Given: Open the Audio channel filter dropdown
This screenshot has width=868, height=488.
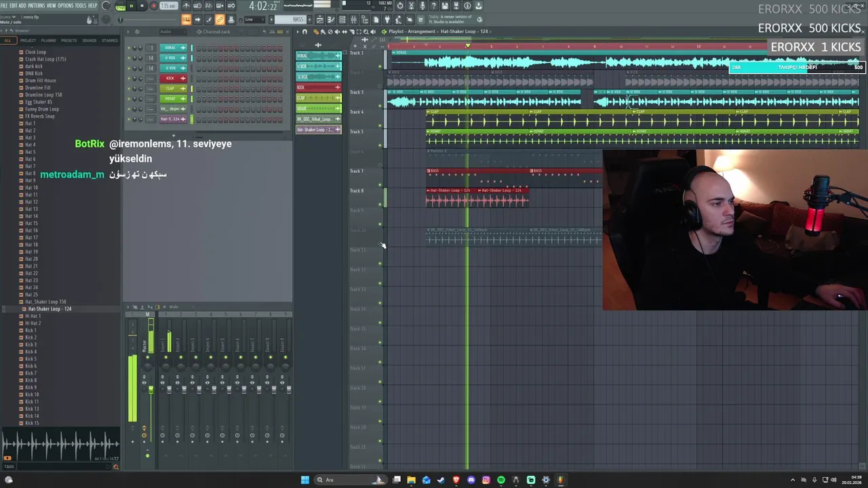Looking at the screenshot, I should point(173,31).
